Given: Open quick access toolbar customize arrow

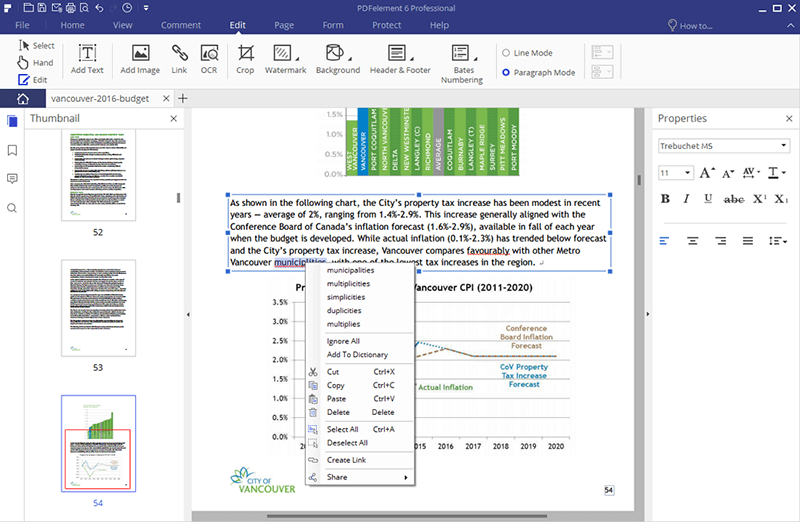Looking at the screenshot, I should (x=146, y=8).
